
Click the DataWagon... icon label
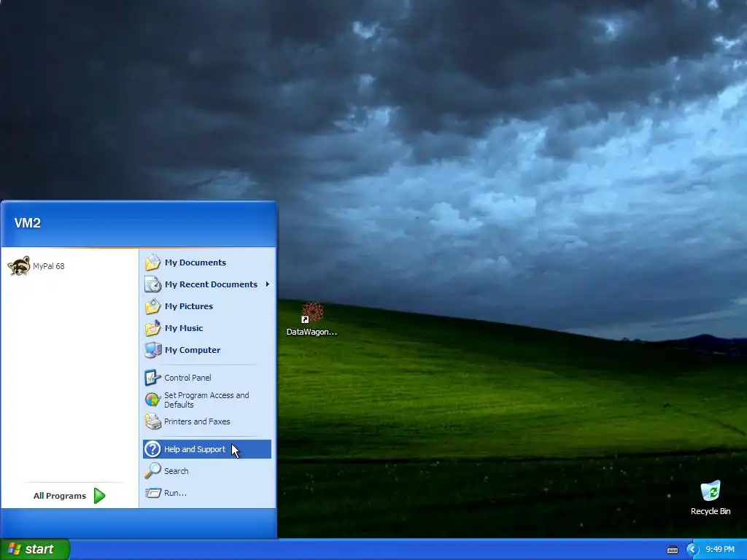pos(311,332)
